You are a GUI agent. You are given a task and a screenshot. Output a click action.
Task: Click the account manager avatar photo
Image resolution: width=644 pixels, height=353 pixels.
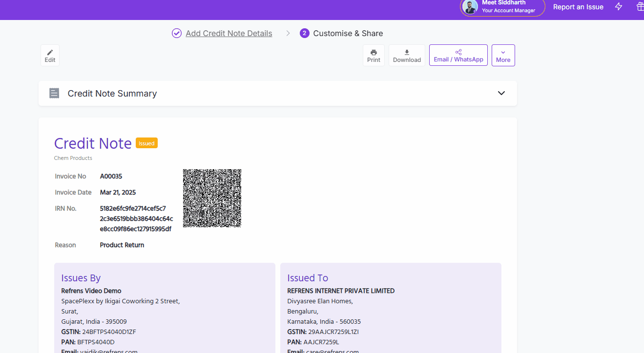click(470, 7)
